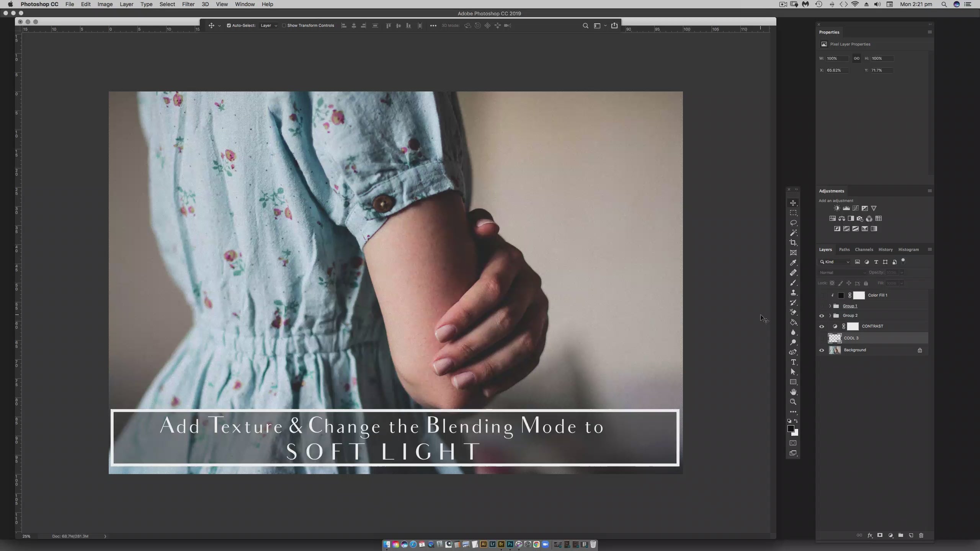This screenshot has height=551, width=980.
Task: Hide the CONTRAST layer
Action: pos(822,326)
